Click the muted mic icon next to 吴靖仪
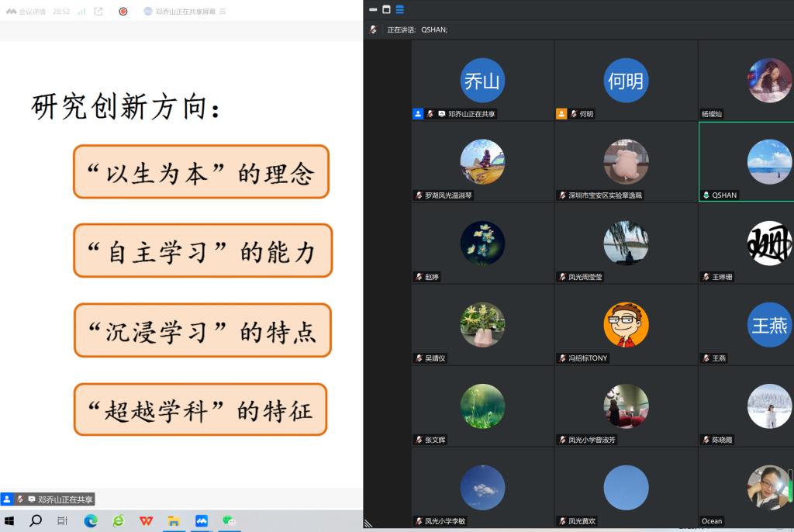This screenshot has height=532, width=794. click(419, 358)
